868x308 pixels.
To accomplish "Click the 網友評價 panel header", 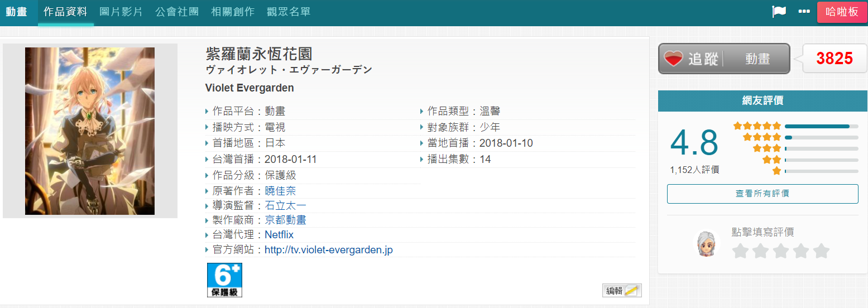I will [x=763, y=100].
